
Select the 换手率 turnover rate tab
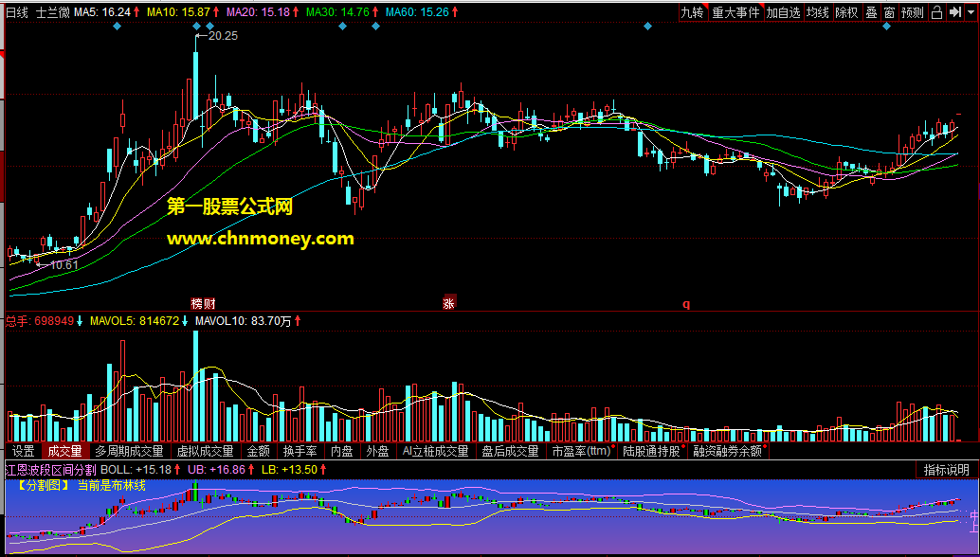[x=300, y=451]
